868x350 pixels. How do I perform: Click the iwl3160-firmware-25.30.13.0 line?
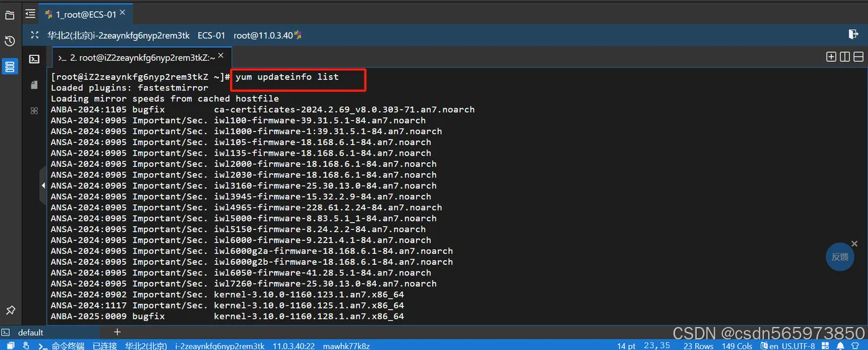[244, 186]
